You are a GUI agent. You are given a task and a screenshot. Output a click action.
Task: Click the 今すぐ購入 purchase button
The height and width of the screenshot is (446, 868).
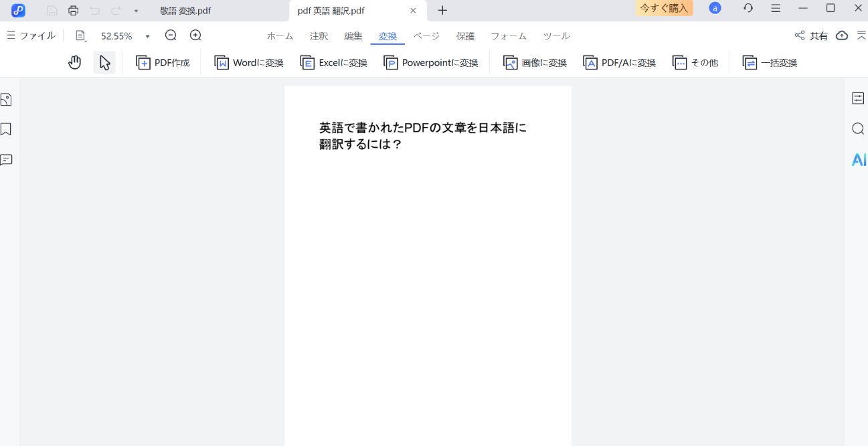coord(664,8)
